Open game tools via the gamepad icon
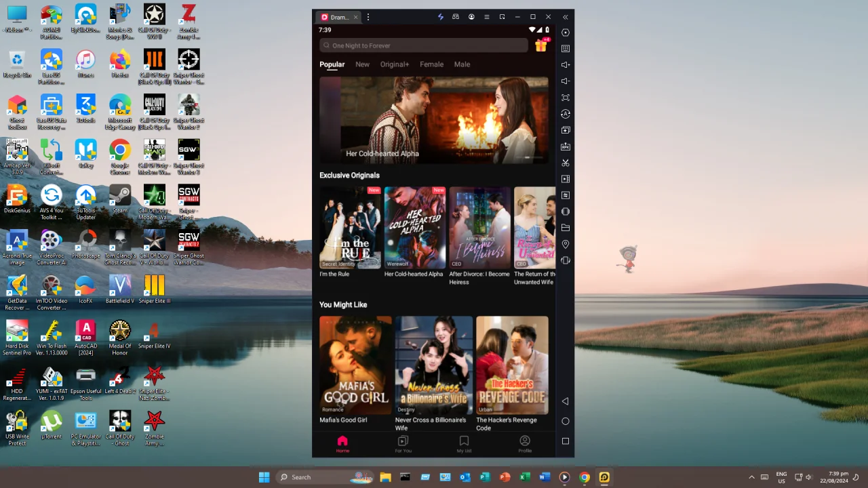 (456, 17)
